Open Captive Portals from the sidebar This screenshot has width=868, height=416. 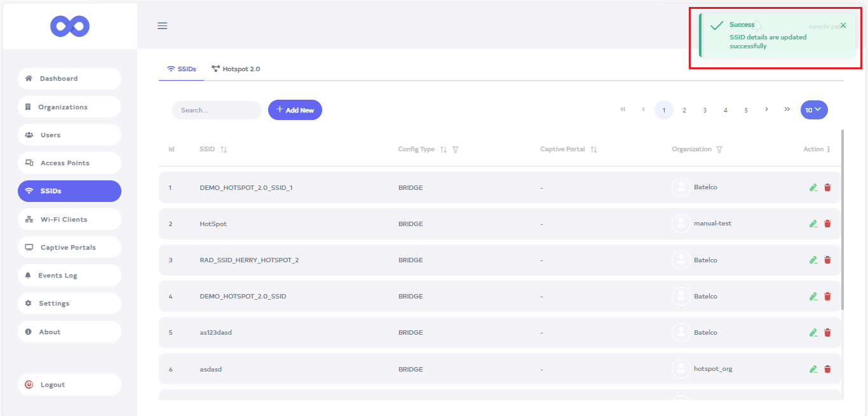(x=69, y=248)
